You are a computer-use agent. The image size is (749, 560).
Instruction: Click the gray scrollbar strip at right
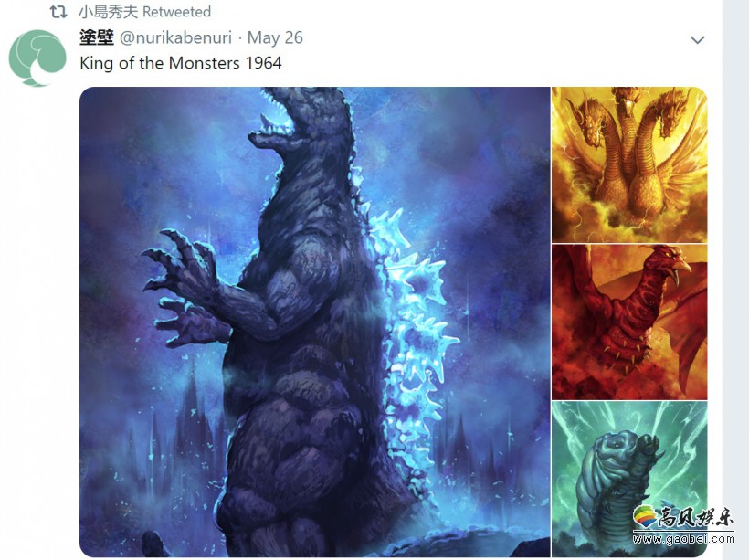(x=735, y=280)
